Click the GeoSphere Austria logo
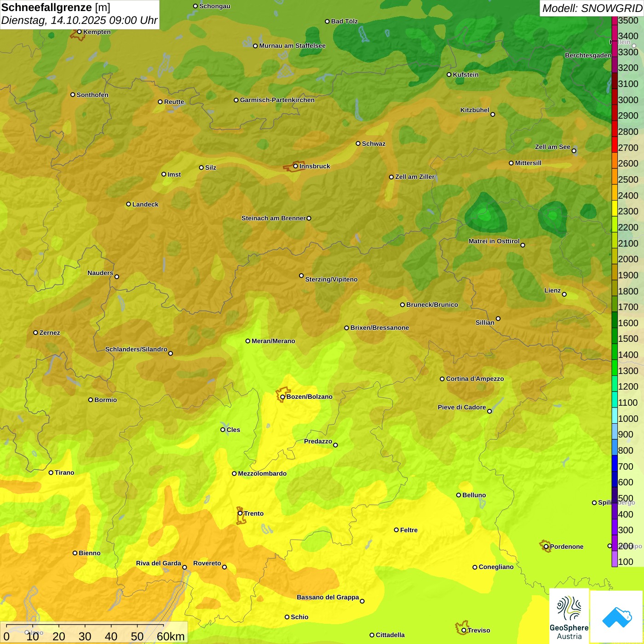Image resolution: width=644 pixels, height=644 pixels. (x=569, y=616)
